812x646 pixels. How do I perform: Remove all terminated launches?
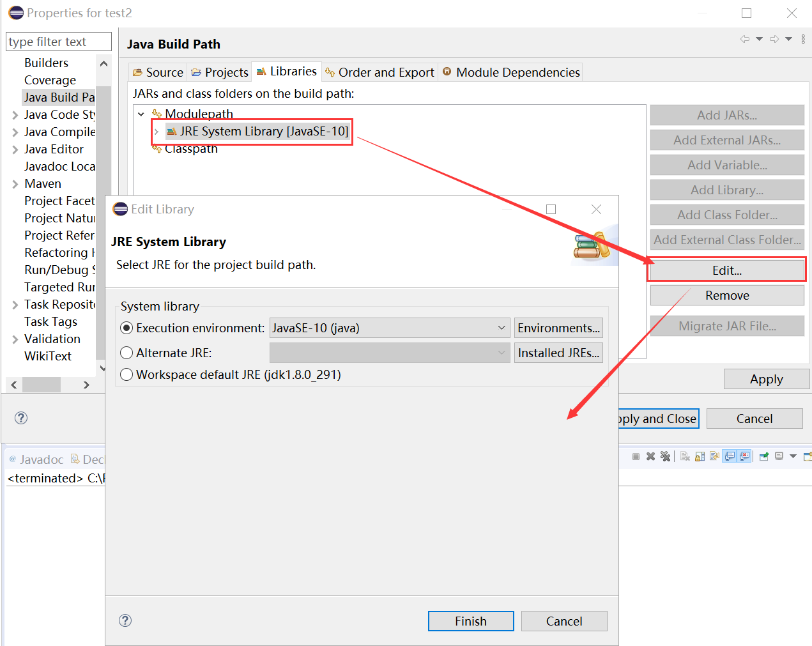pos(666,456)
